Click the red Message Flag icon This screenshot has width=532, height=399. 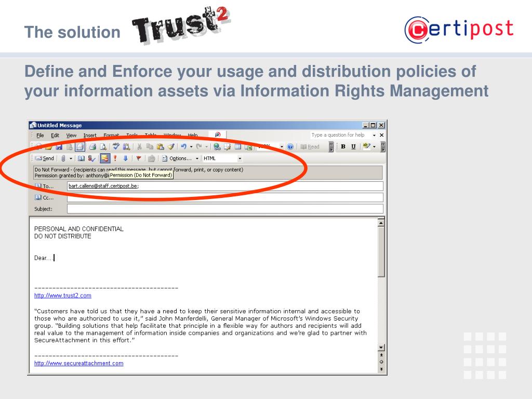coord(138,158)
